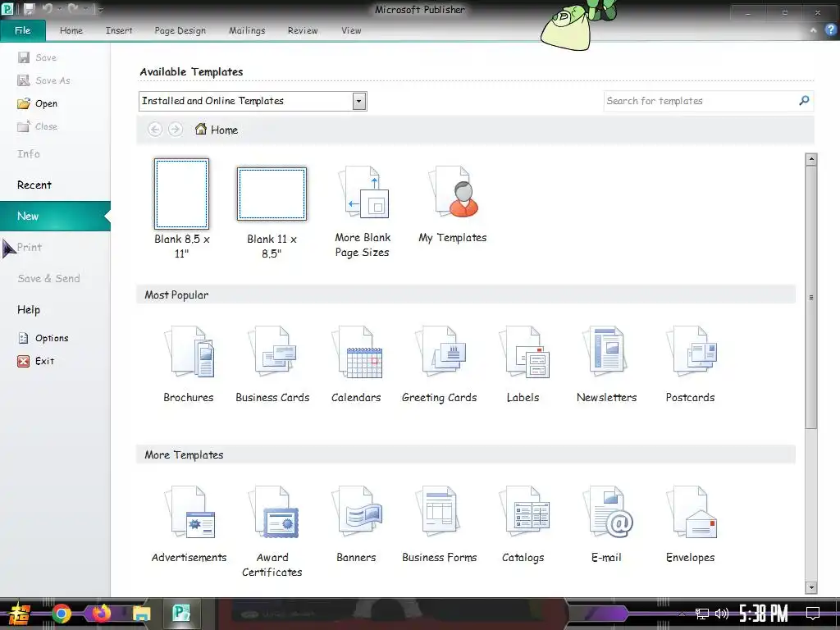The image size is (840, 630).
Task: Switch to the Page Design tab
Action: coord(180,30)
